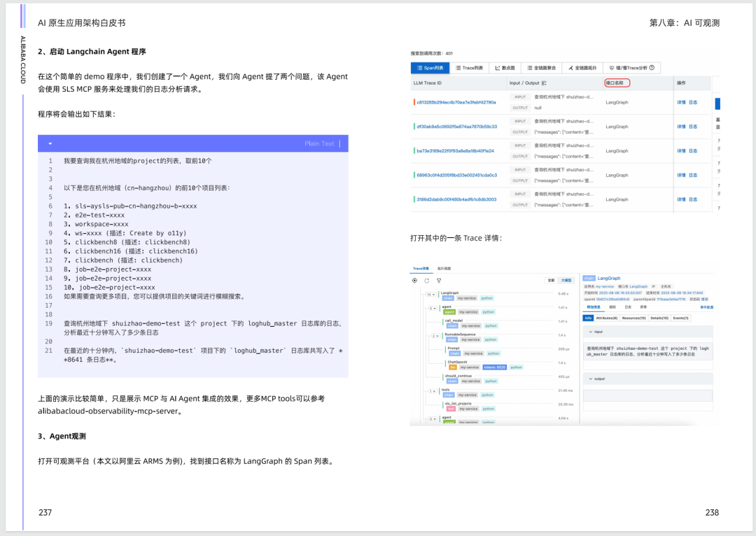Click the call_model span row
The image size is (756, 536).
point(506,323)
